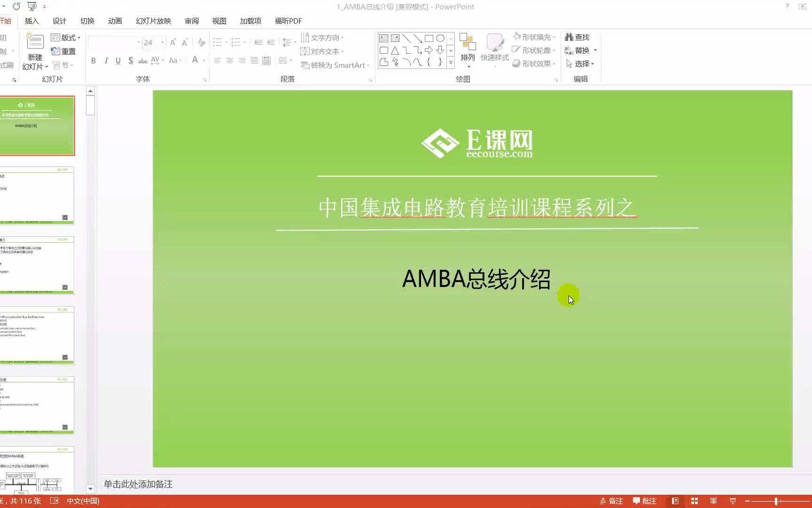The image size is (812, 508).
Task: Click the notes field '单击此处添加备注'
Action: point(138,484)
